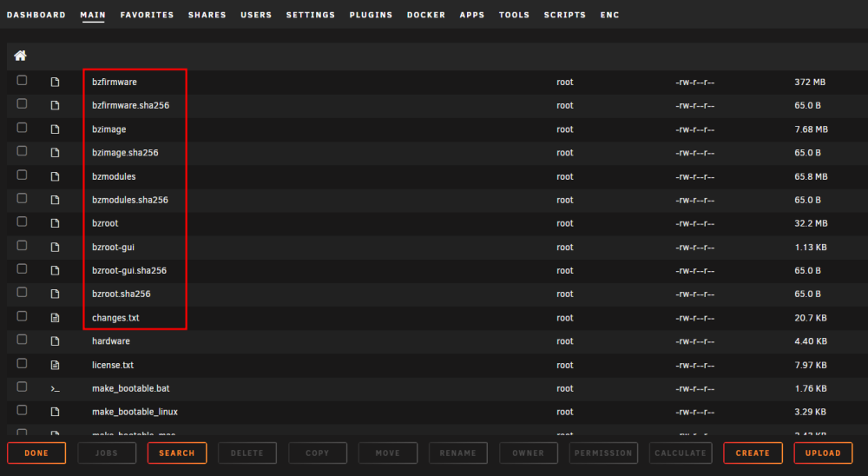Open the bzfirmware file name
This screenshot has width=868, height=476.
(x=115, y=82)
